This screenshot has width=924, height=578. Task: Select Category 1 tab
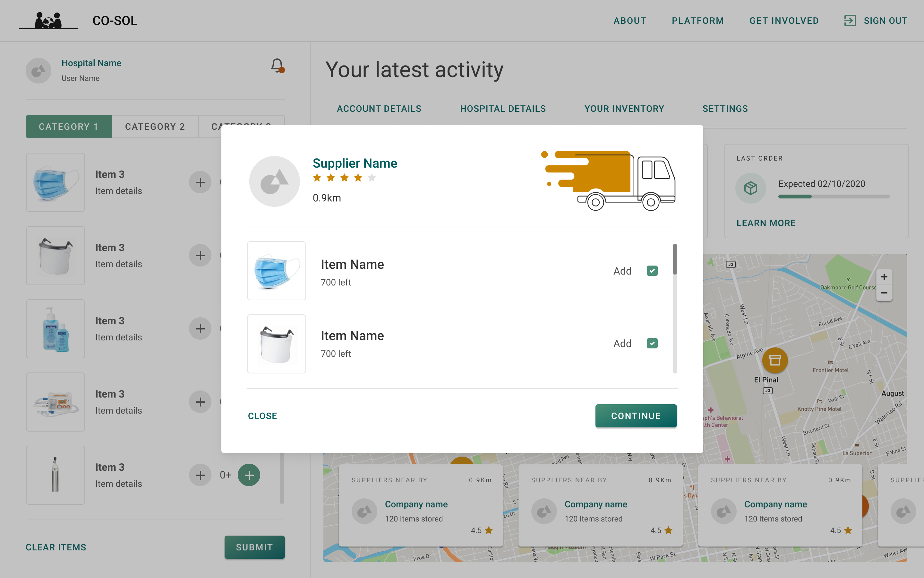tap(69, 127)
